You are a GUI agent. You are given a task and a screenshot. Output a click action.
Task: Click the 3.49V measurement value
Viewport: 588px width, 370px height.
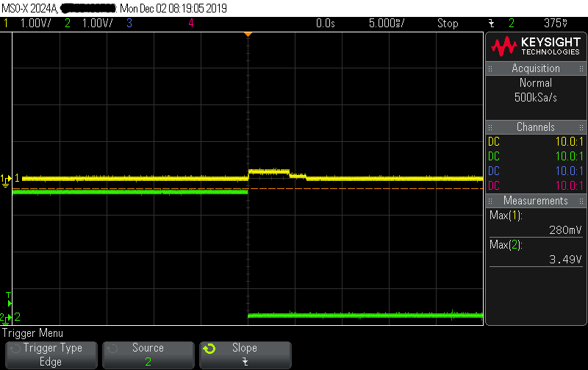[x=565, y=260]
